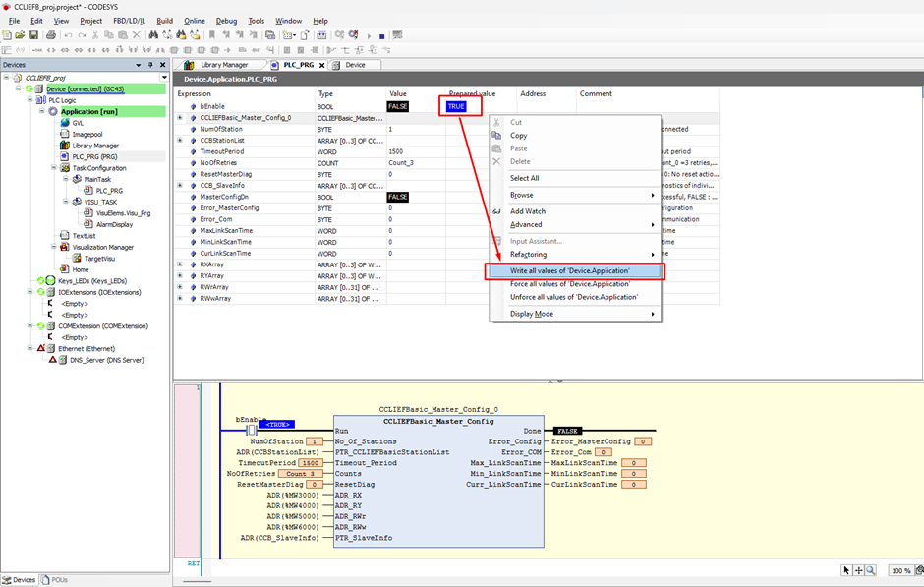The height and width of the screenshot is (587, 924).
Task: Click the Logout icon with red X
Action: click(x=354, y=35)
